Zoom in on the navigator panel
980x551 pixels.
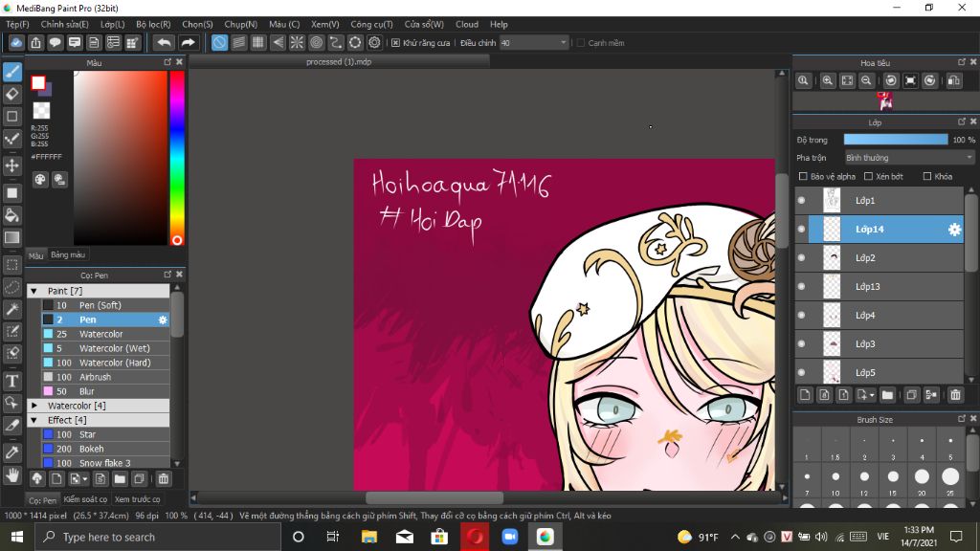(828, 80)
